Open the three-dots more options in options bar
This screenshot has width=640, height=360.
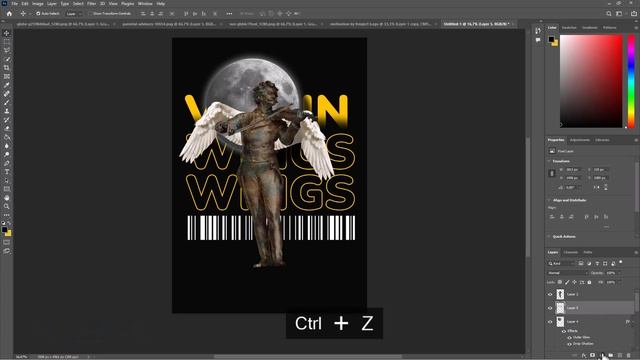tap(229, 13)
